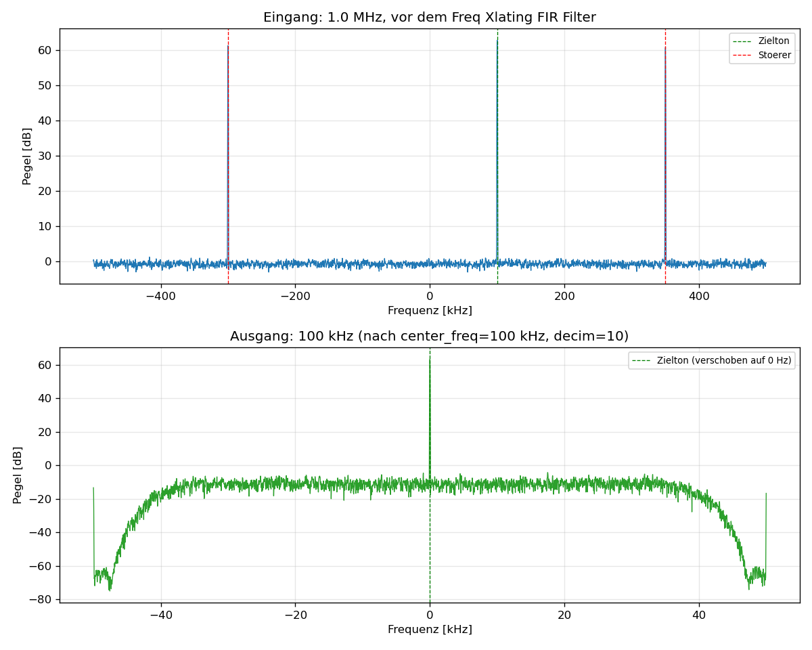Click the shifted tone peak at 0 kHz
The image size is (812, 650).
click(430, 359)
